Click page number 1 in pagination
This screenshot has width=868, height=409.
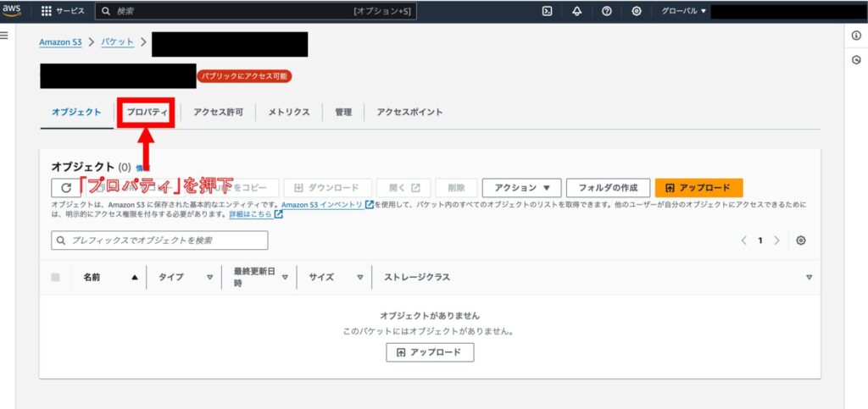pyautogui.click(x=760, y=240)
